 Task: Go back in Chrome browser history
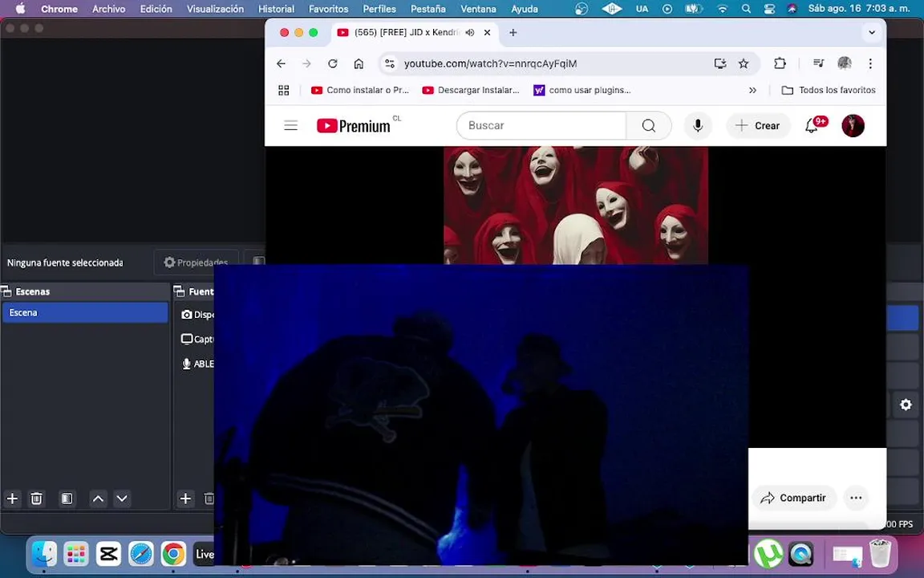pos(281,63)
